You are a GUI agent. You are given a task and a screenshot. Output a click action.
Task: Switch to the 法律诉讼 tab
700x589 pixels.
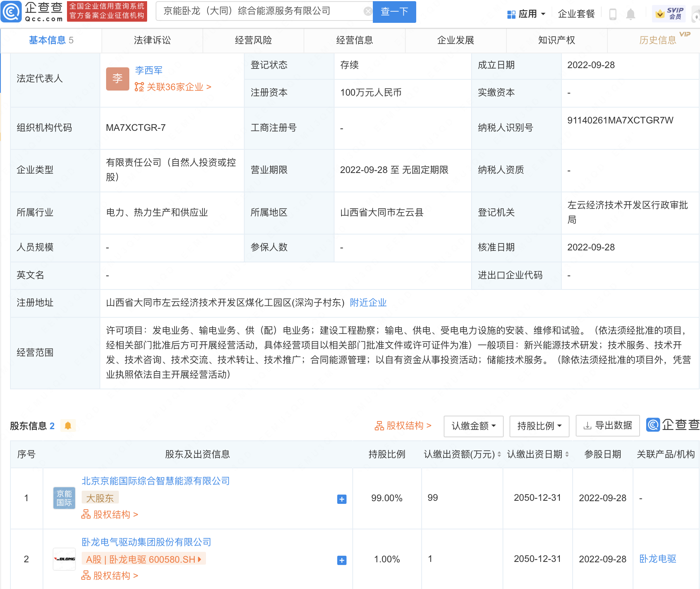[x=152, y=40]
